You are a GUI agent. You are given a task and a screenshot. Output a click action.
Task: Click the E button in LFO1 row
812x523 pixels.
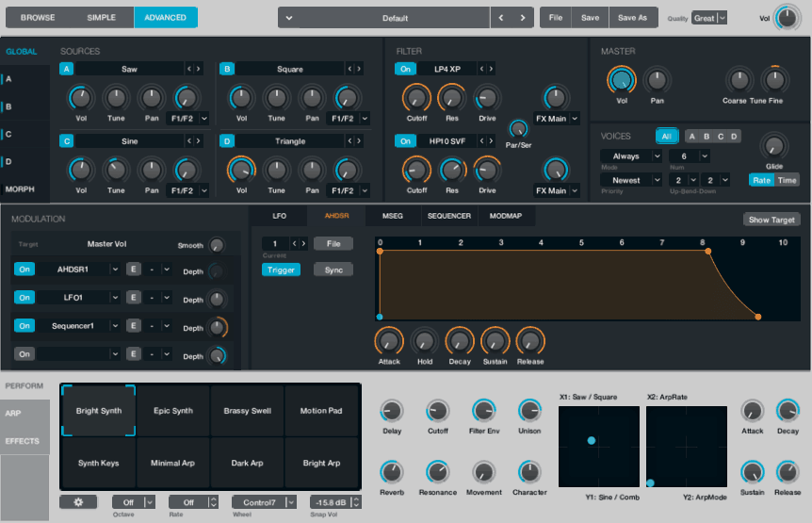pos(133,297)
